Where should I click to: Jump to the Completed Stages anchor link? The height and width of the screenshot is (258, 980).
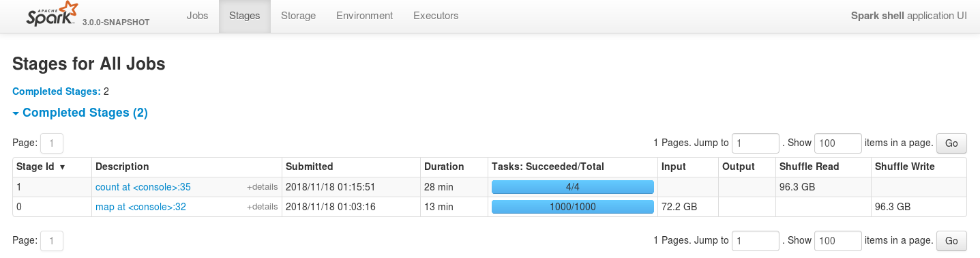point(57,91)
